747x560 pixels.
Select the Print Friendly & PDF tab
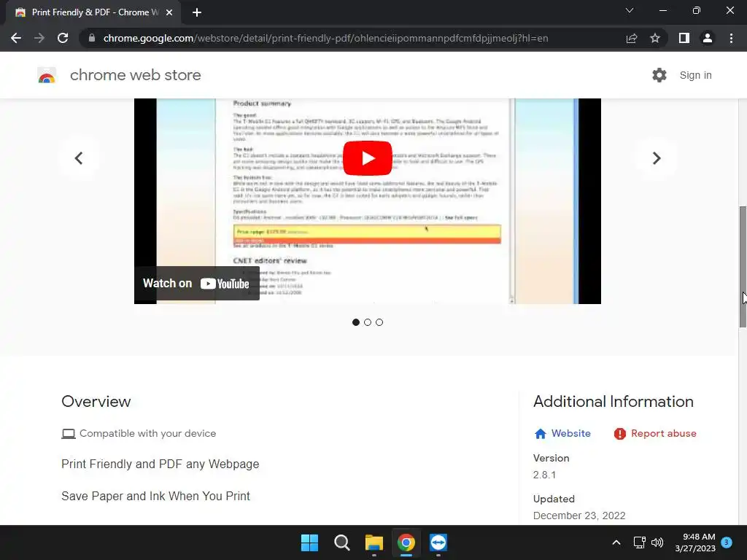pyautogui.click(x=93, y=12)
